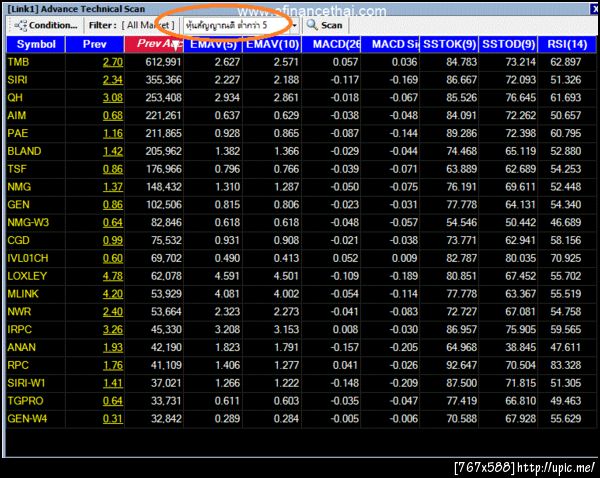Viewport: 600px width, 478px height.
Task: Click IVL01CH RSI value 70.925
Action: [x=566, y=258]
